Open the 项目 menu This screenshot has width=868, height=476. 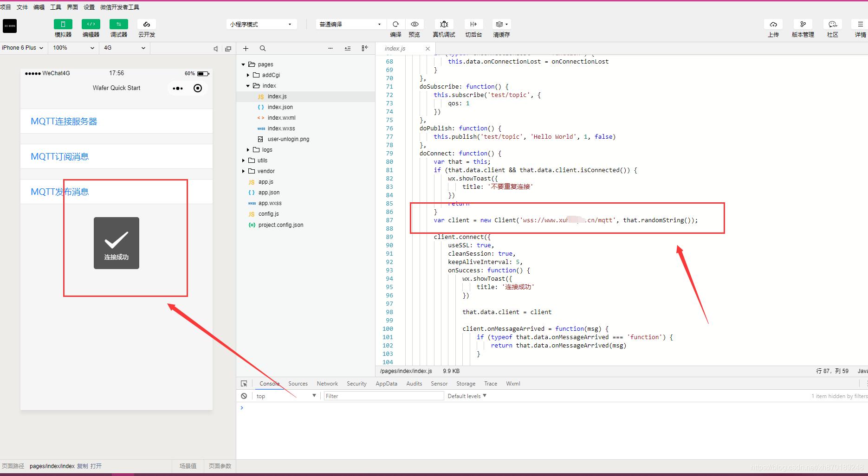[6, 7]
